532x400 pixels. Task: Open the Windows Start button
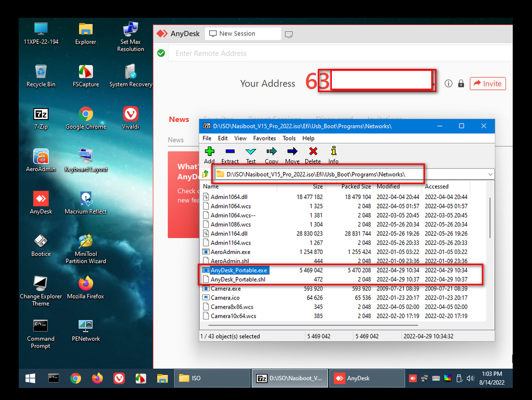30,378
